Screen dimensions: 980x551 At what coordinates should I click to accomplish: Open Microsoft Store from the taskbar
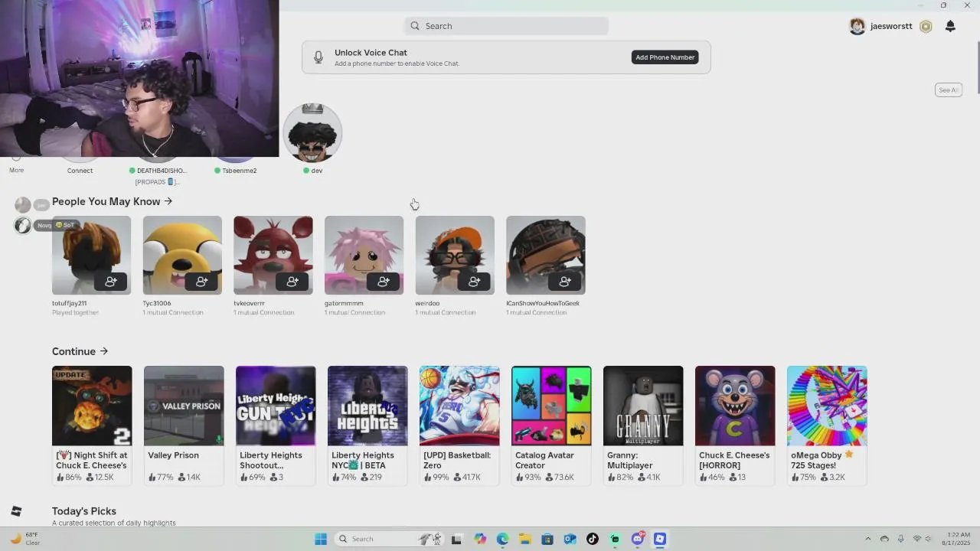click(x=547, y=539)
